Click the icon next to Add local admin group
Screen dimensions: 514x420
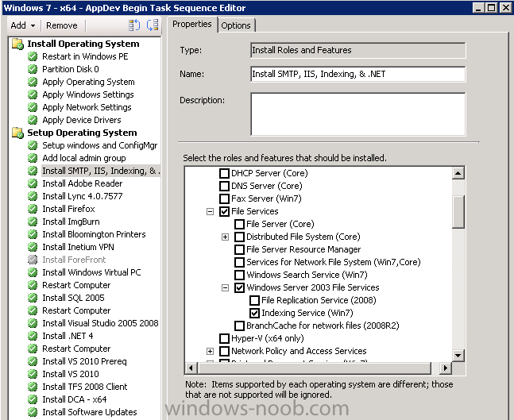[33, 158]
